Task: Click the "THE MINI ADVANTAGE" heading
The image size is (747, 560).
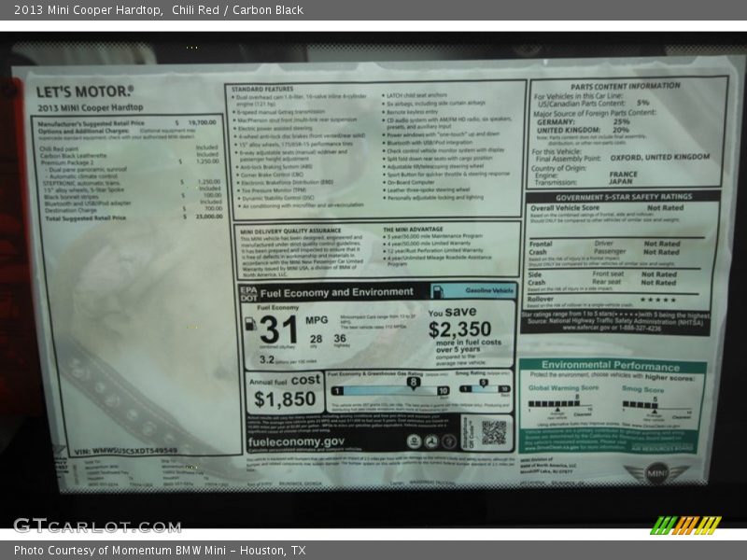Action: click(413, 229)
